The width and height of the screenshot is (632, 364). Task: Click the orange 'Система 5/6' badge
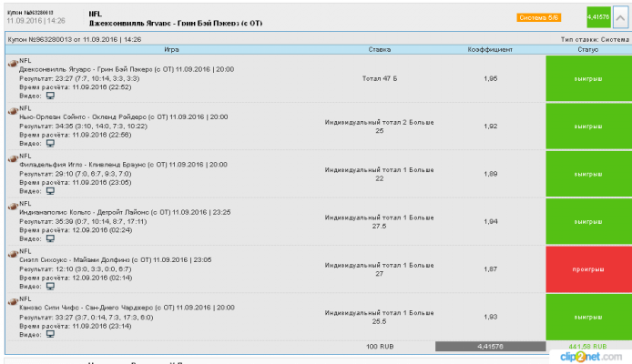[x=562, y=17]
